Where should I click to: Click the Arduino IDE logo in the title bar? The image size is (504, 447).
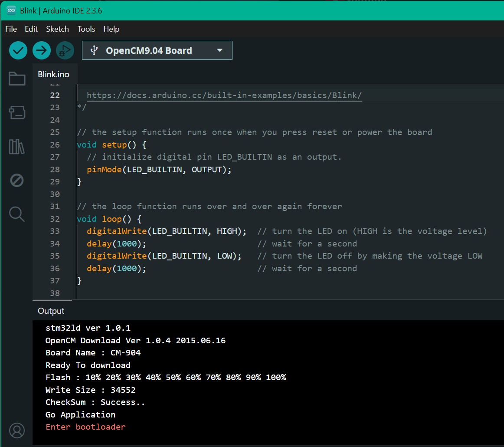[x=11, y=10]
